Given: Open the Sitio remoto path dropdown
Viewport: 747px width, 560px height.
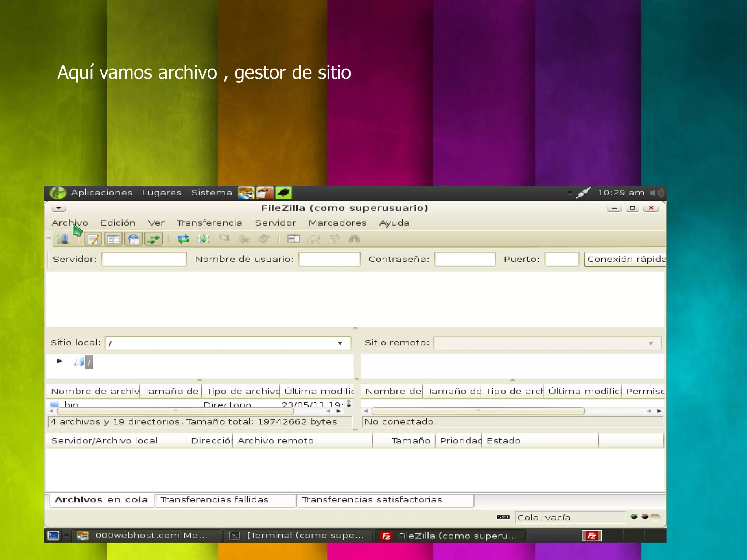Looking at the screenshot, I should tap(650, 343).
